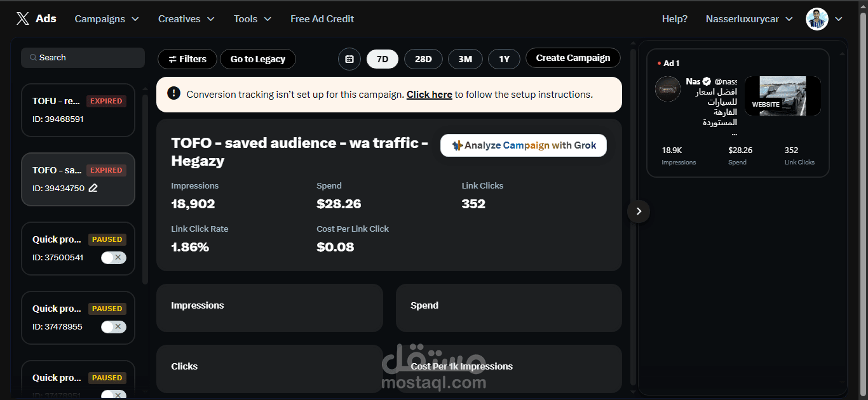868x400 pixels.
Task: Select the TOFU campaign ID 39468591 card
Action: pyautogui.click(x=78, y=110)
